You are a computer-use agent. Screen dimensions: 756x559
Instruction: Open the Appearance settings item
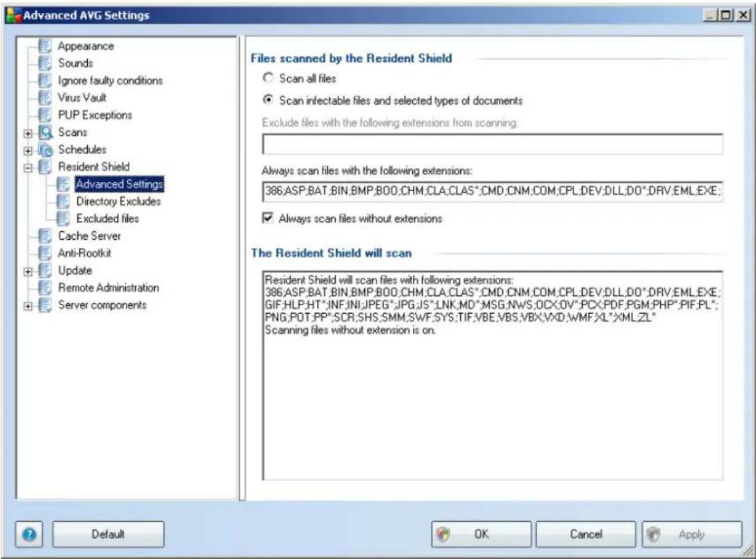point(86,46)
